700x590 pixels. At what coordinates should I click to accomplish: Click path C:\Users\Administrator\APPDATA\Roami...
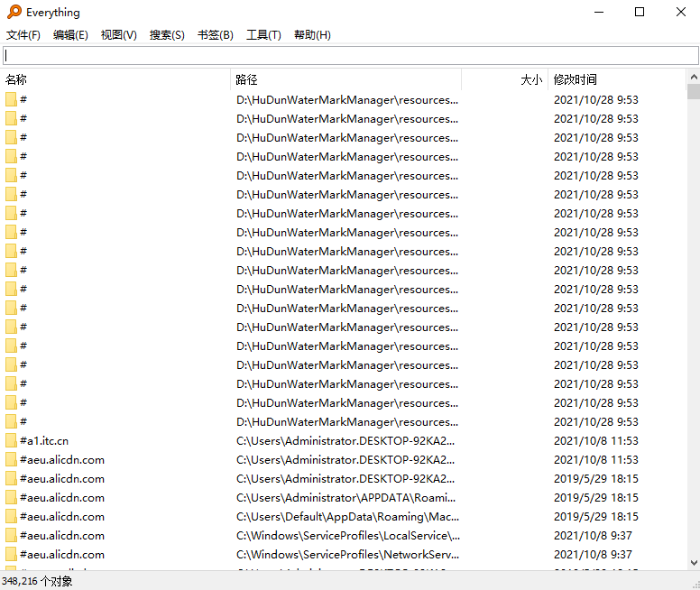point(346,498)
